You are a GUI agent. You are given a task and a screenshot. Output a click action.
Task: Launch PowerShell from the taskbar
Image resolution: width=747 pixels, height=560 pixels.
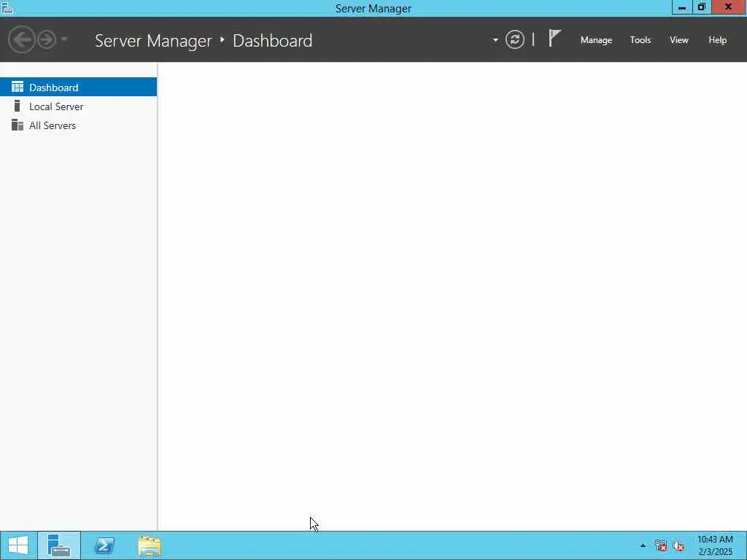click(x=104, y=545)
